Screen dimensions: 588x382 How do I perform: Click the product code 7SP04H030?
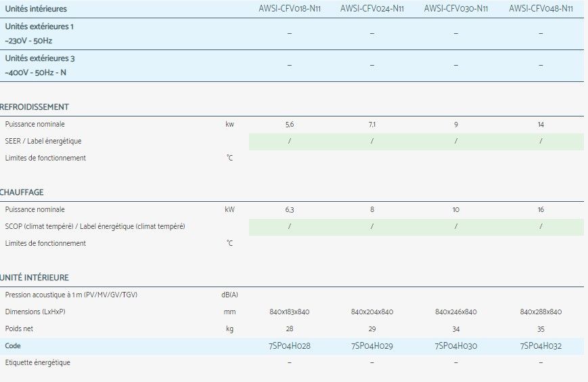click(456, 346)
